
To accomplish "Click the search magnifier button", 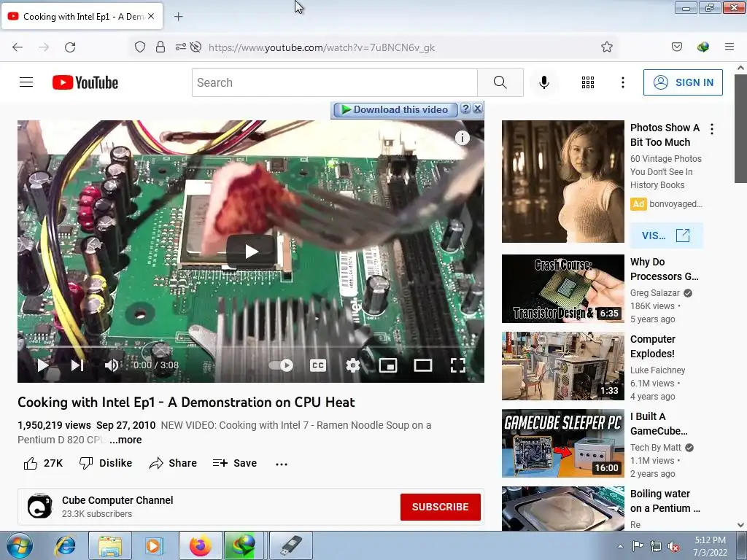I will pos(500,82).
